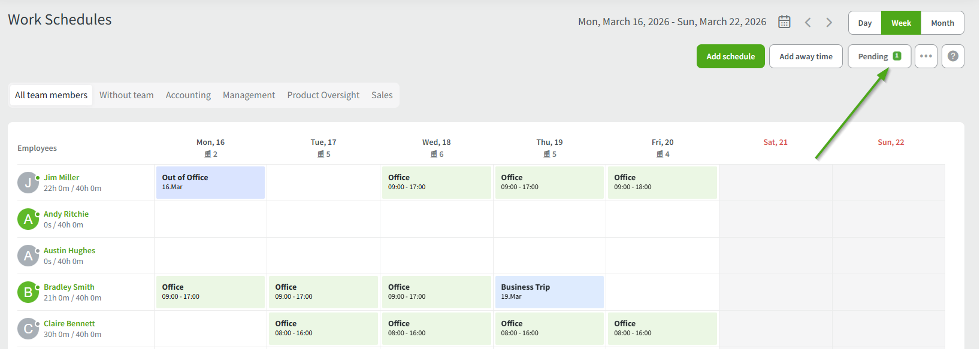Go to next week arrow

click(x=829, y=23)
